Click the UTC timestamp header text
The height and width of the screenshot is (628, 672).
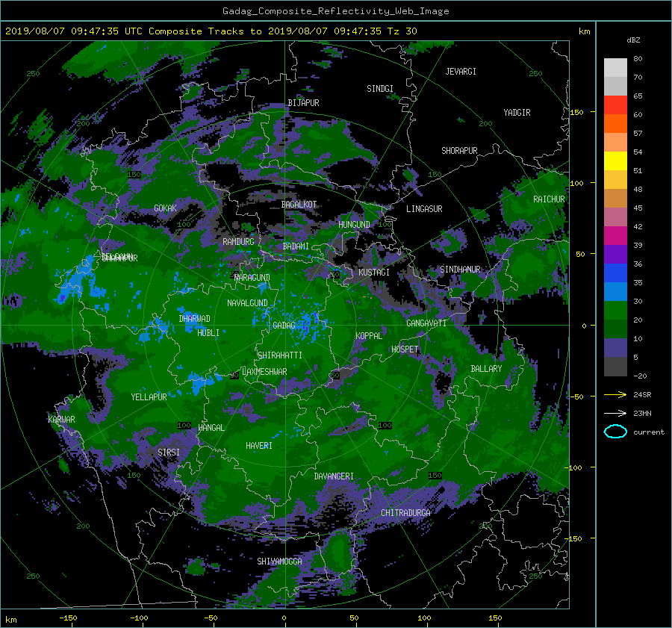211,31
